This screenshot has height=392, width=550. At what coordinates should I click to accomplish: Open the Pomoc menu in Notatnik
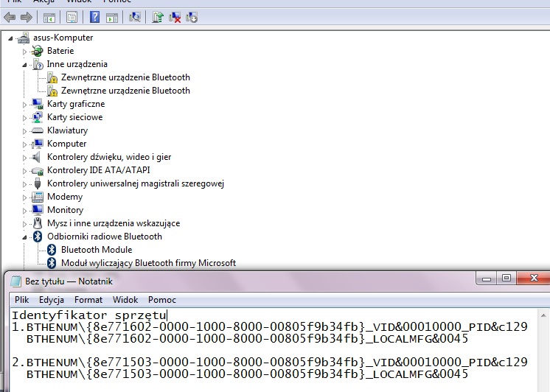(x=162, y=300)
